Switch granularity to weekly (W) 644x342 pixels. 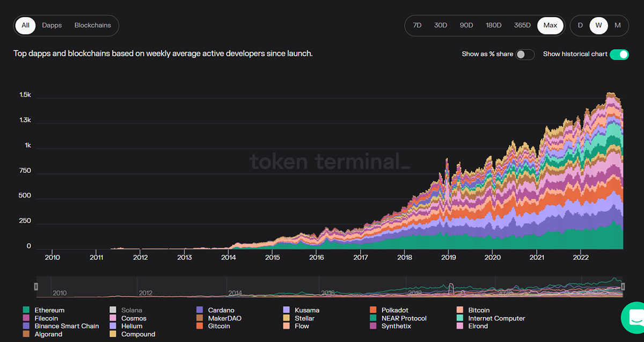[598, 25]
